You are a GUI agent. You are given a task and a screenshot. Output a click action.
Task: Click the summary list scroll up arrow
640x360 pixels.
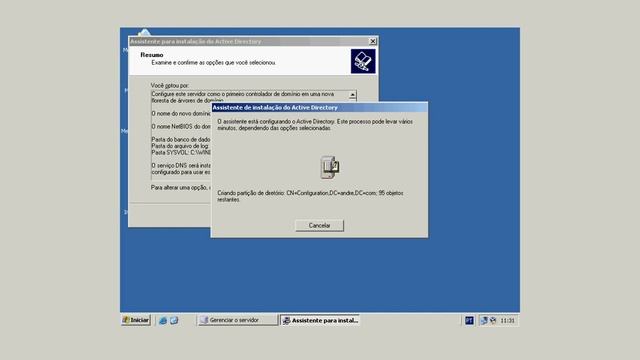[x=352, y=95]
